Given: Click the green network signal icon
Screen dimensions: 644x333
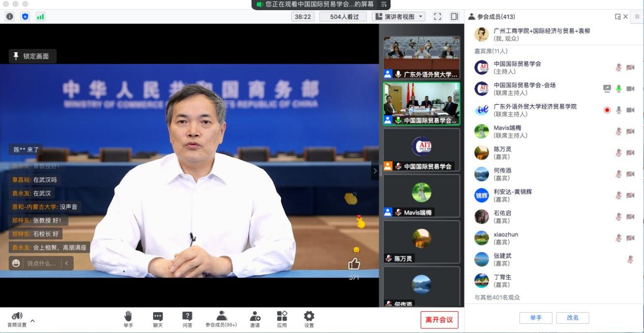Looking at the screenshot, I should pos(40,16).
